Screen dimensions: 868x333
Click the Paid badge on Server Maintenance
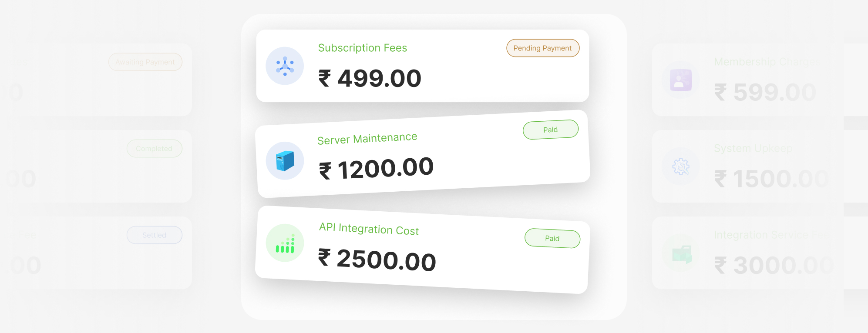[550, 130]
